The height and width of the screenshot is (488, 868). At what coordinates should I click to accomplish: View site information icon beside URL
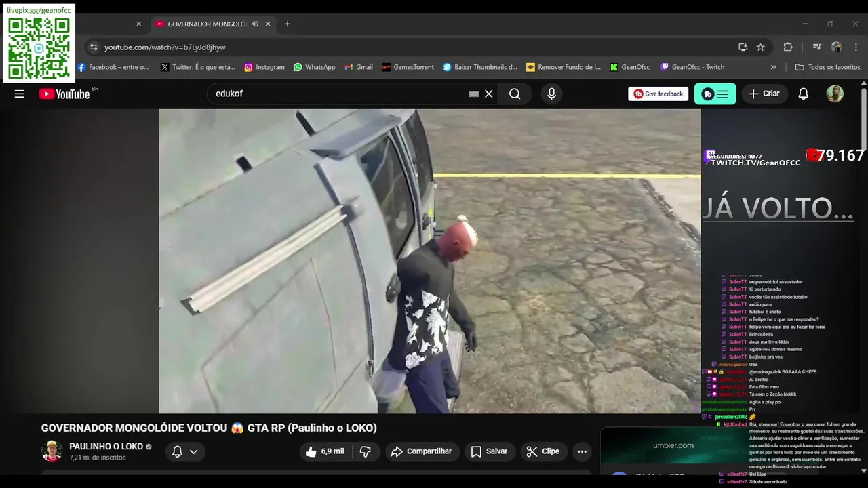[94, 47]
